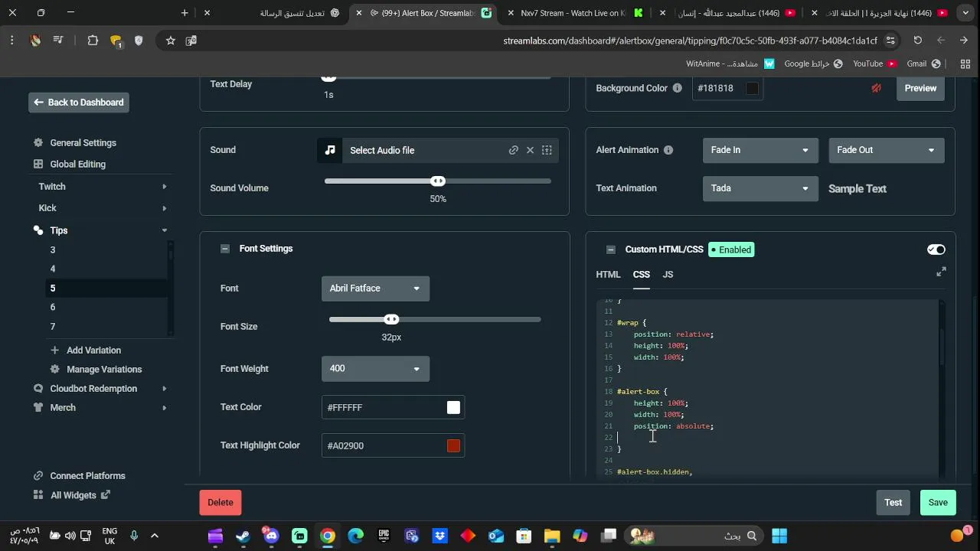Open General Settings in sidebar
The width and height of the screenshot is (980, 551).
[x=83, y=143]
